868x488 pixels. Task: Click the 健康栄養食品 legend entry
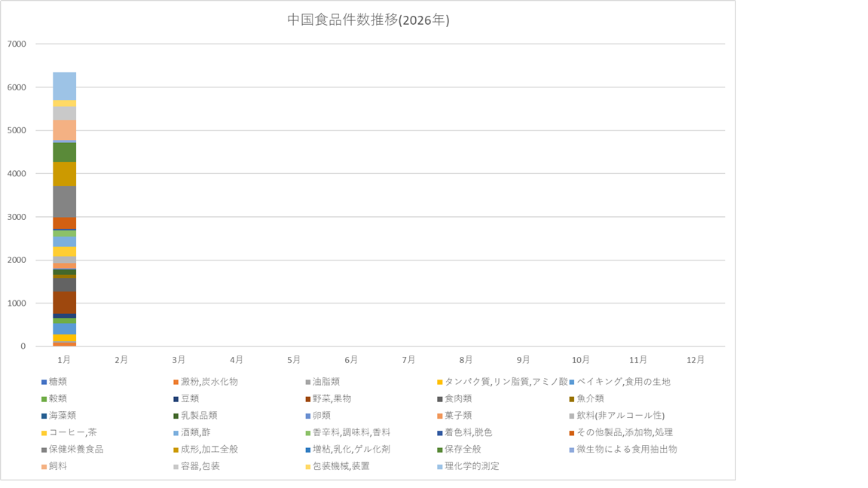click(x=76, y=450)
